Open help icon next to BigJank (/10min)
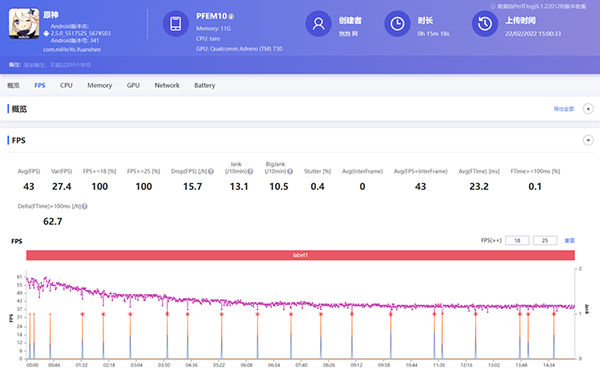The height and width of the screenshot is (369, 600). click(x=290, y=171)
